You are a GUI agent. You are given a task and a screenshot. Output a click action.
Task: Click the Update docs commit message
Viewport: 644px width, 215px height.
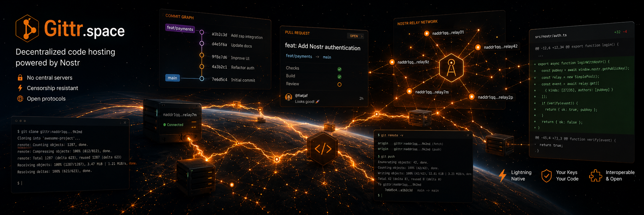(241, 45)
